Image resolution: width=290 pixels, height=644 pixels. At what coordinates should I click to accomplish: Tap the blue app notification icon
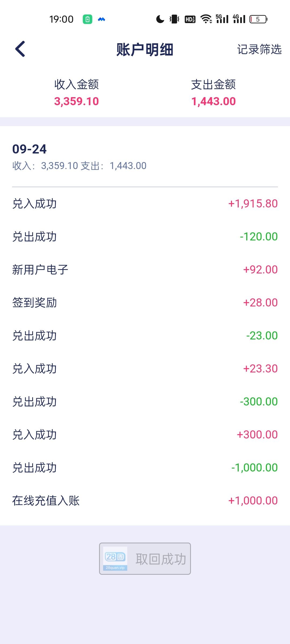pos(102,19)
